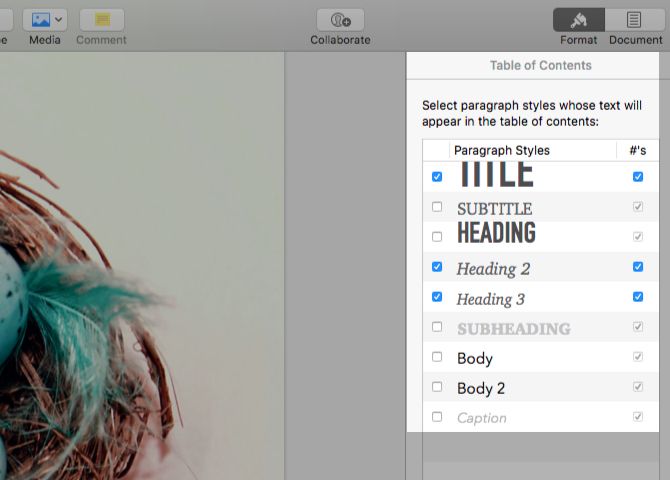Enable the Subtitle paragraph style checkbox
Screen dimensions: 670x480
tap(437, 207)
